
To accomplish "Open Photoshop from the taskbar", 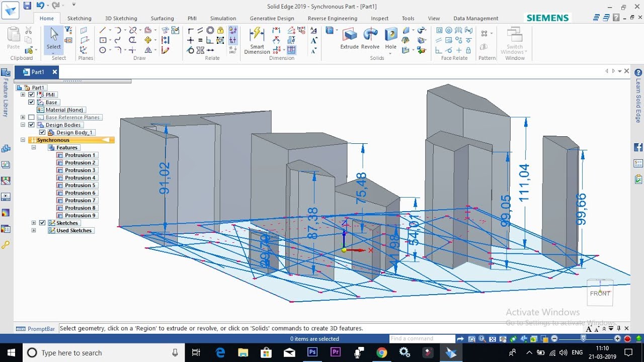I will pos(312,352).
